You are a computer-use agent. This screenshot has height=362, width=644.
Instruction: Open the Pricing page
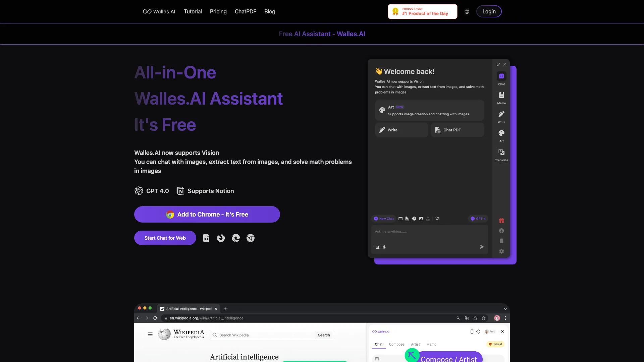[x=218, y=11]
